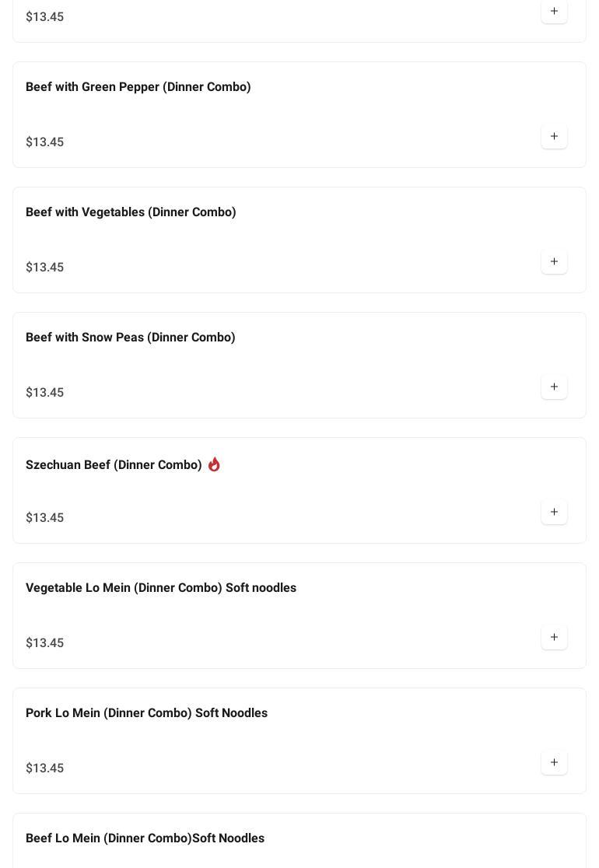Add Szechuan Beef dinner combo to order
The height and width of the screenshot is (868, 599).
pyautogui.click(x=554, y=513)
